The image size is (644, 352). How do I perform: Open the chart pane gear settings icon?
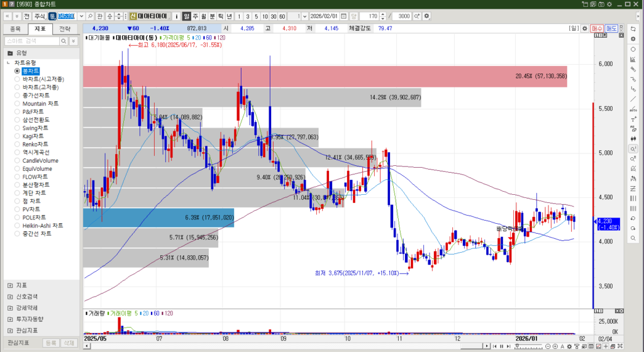[x=584, y=28]
